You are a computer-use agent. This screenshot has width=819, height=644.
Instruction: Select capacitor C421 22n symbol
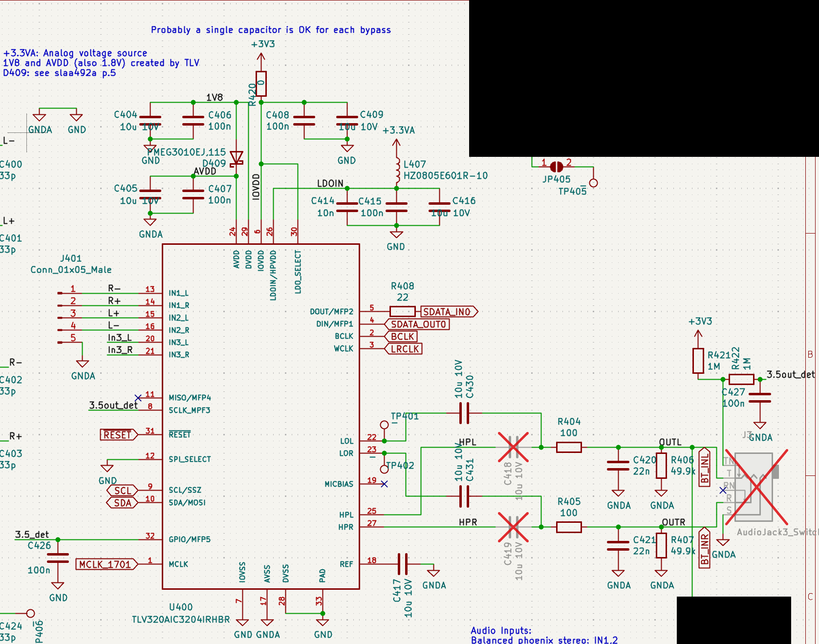pyautogui.click(x=618, y=546)
